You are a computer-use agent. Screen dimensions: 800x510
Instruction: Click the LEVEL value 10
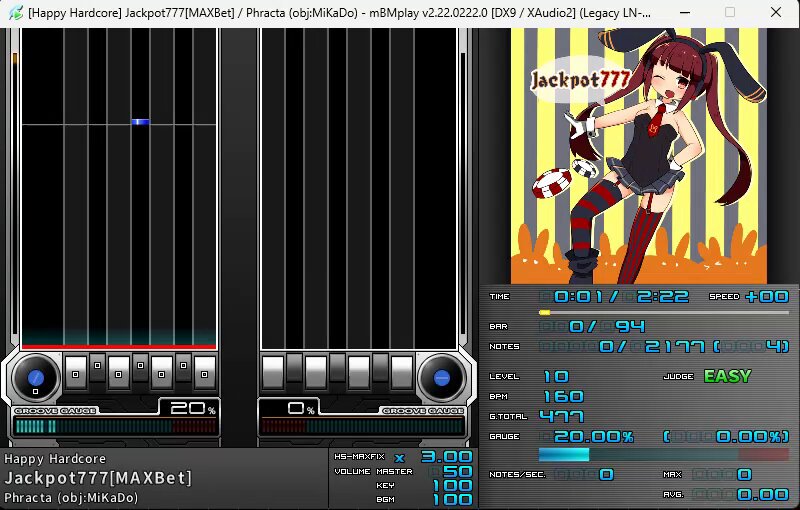click(x=556, y=376)
